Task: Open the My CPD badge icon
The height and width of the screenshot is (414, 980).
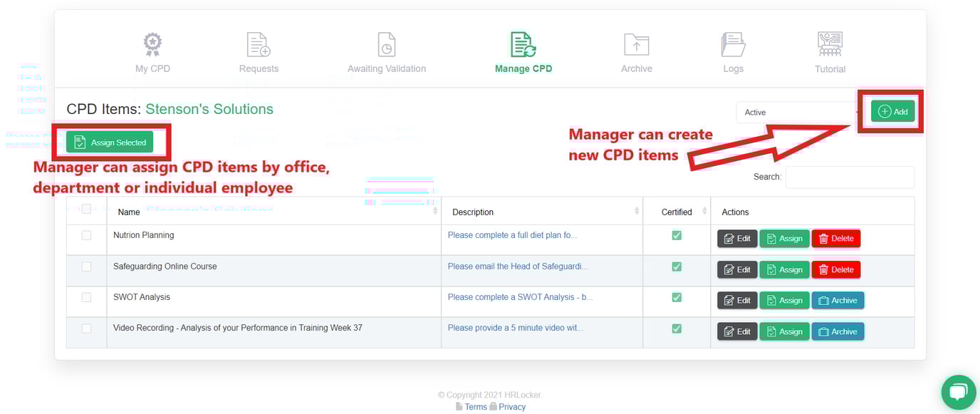Action: [152, 45]
